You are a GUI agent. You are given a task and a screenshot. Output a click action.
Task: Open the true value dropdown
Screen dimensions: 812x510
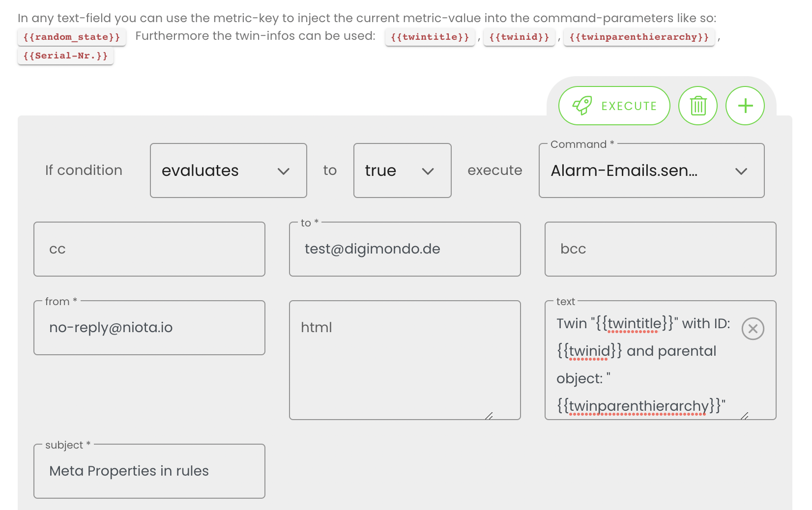(402, 170)
